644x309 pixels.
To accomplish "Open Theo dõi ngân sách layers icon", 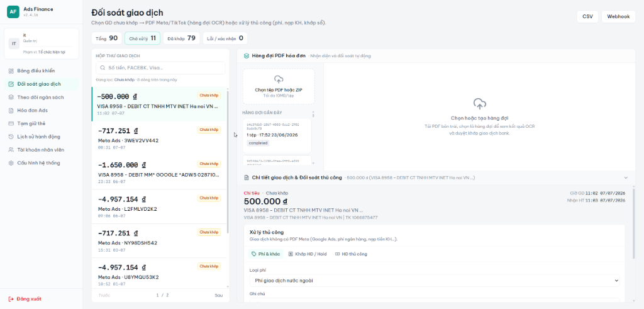I will click(11, 98).
